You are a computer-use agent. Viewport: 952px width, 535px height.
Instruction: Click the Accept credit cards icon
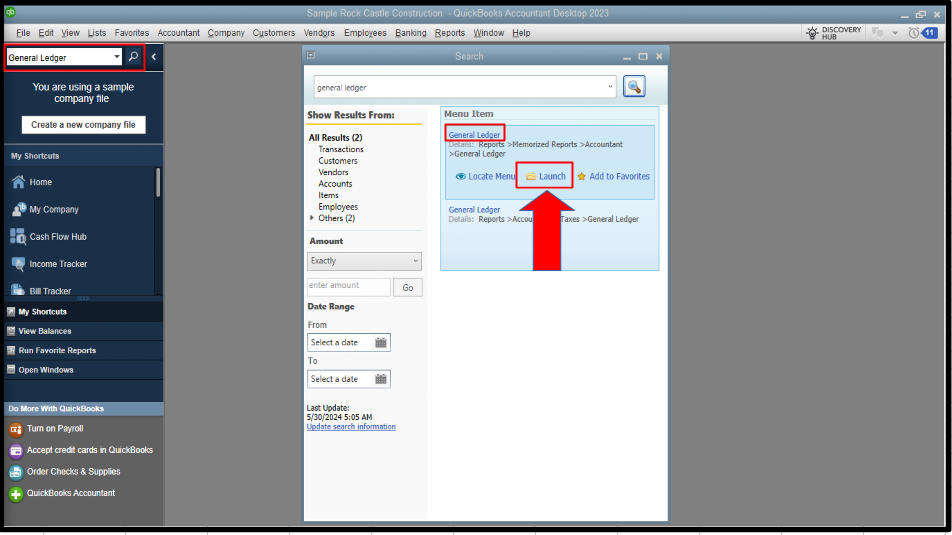pyautogui.click(x=16, y=451)
